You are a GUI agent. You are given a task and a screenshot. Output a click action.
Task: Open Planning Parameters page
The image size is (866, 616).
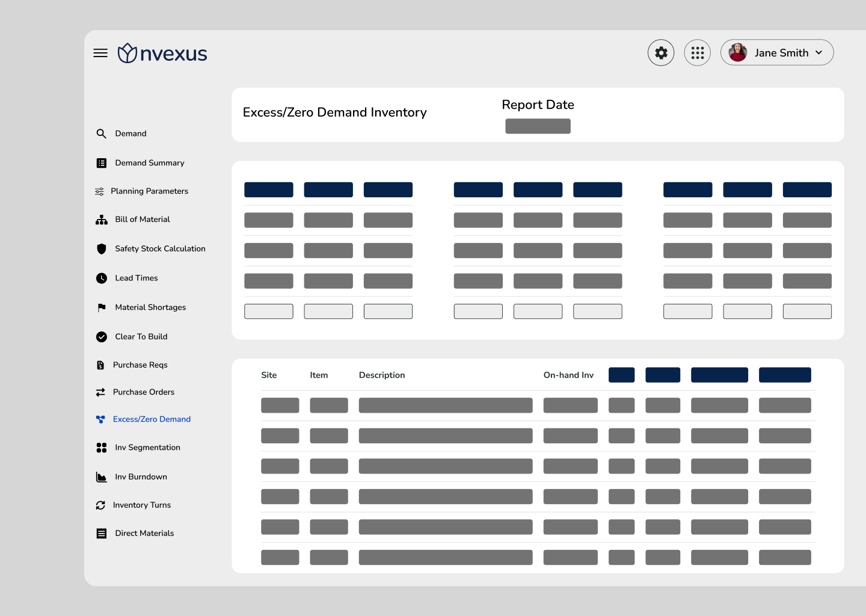click(150, 191)
